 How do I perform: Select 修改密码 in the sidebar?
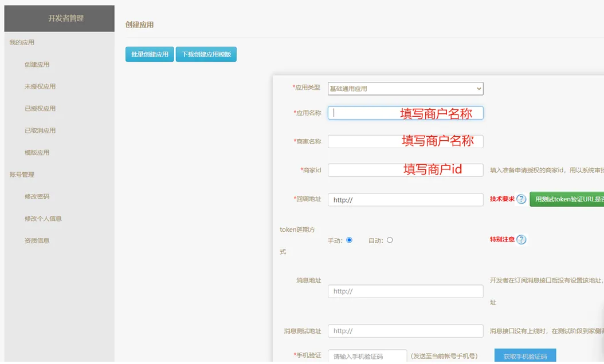pos(36,196)
